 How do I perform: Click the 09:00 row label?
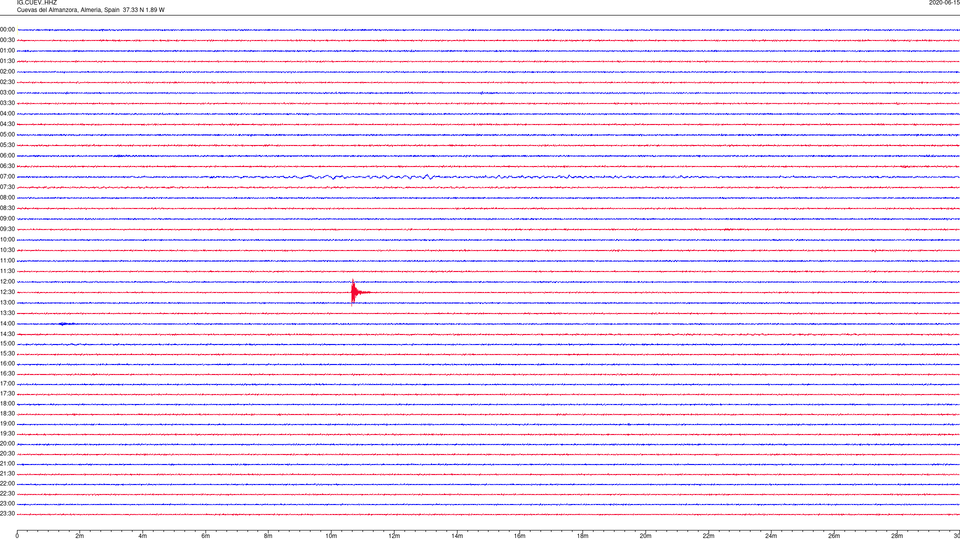7,219
